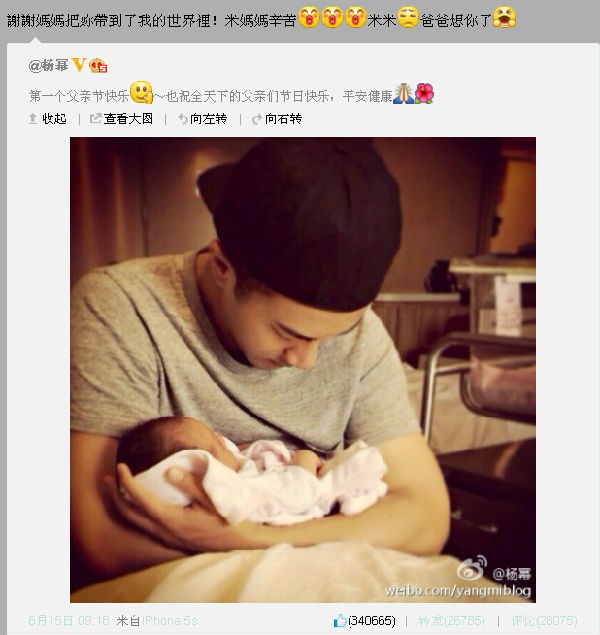This screenshot has height=635, width=600.
Task: Click the 6月15日 09:18 timestamp
Action: 69,620
